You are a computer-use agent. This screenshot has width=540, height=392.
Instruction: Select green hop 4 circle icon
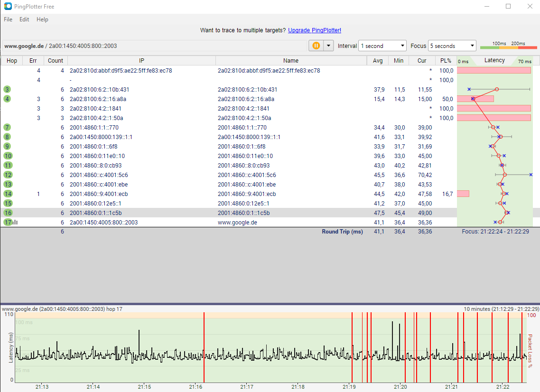(7, 99)
